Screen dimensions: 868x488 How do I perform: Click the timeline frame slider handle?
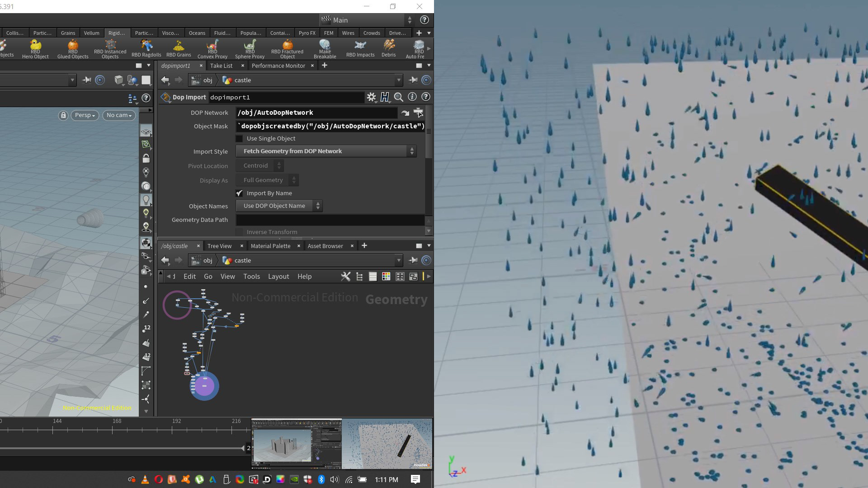[244, 448]
